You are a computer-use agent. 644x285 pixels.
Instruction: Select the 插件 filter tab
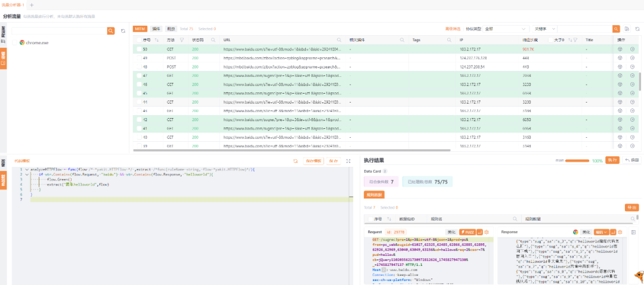click(x=156, y=29)
